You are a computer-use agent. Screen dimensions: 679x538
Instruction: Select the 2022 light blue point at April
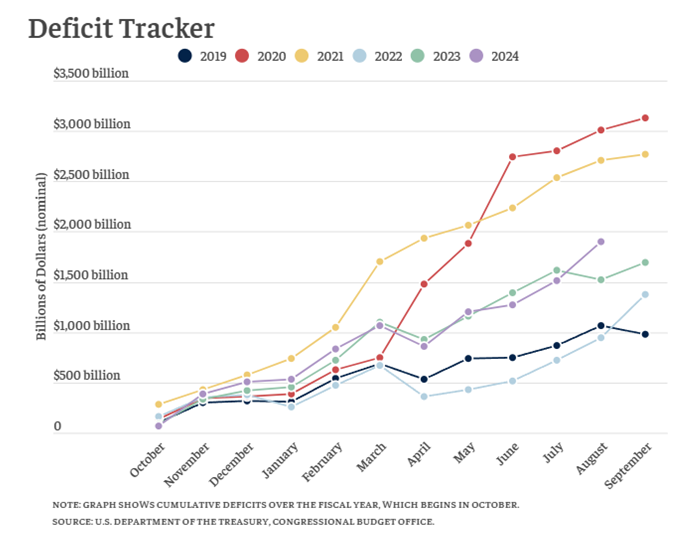(x=424, y=397)
